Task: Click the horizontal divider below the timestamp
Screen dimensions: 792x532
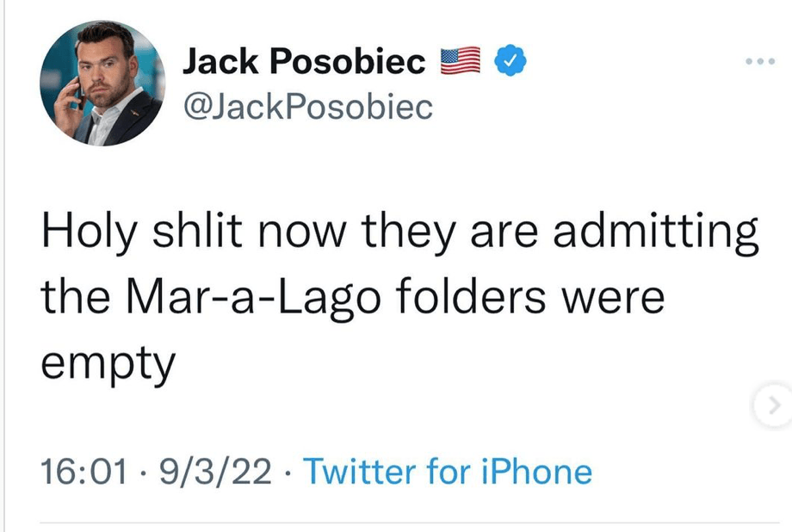Action: [410, 523]
